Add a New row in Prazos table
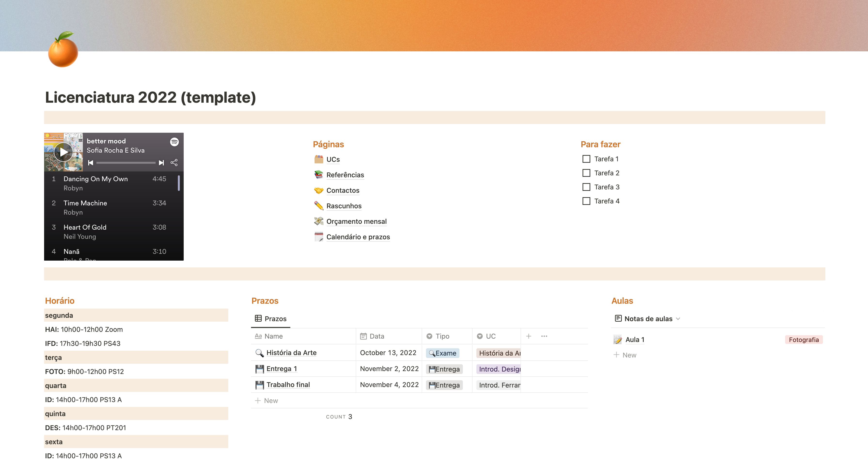Image resolution: width=868 pixels, height=466 pixels. pyautogui.click(x=267, y=401)
